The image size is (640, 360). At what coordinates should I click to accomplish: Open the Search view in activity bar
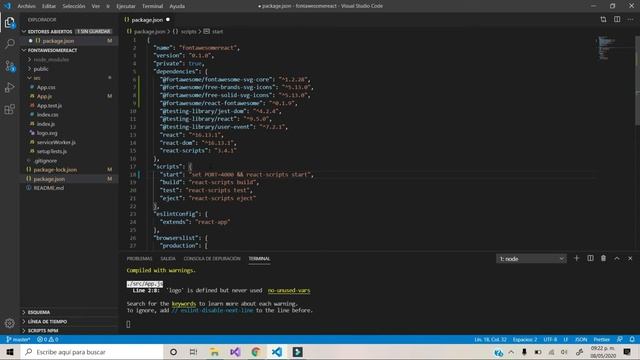[10, 44]
